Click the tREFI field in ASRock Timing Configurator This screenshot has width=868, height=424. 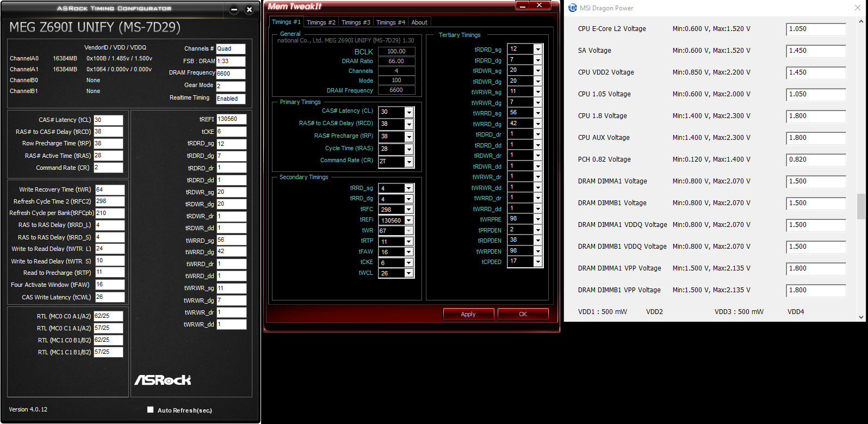click(x=231, y=119)
